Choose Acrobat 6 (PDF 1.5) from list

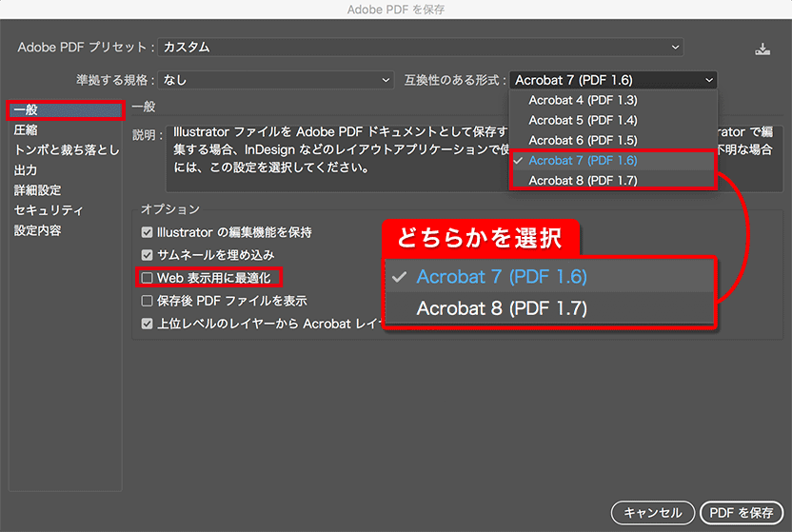(x=583, y=140)
